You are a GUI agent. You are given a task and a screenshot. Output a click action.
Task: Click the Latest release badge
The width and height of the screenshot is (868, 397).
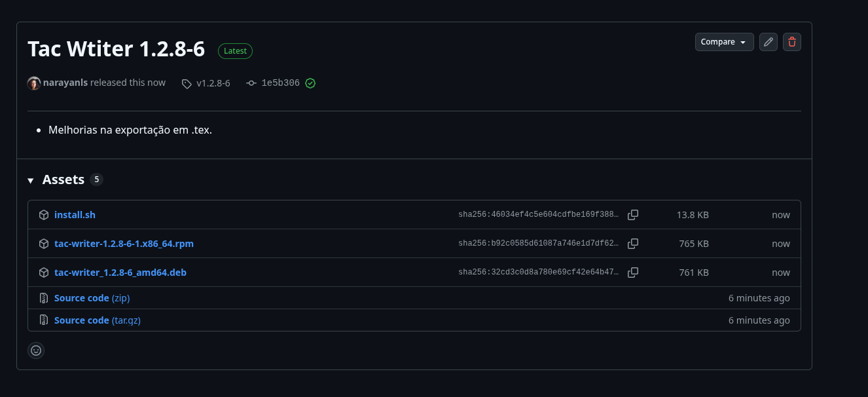point(235,51)
